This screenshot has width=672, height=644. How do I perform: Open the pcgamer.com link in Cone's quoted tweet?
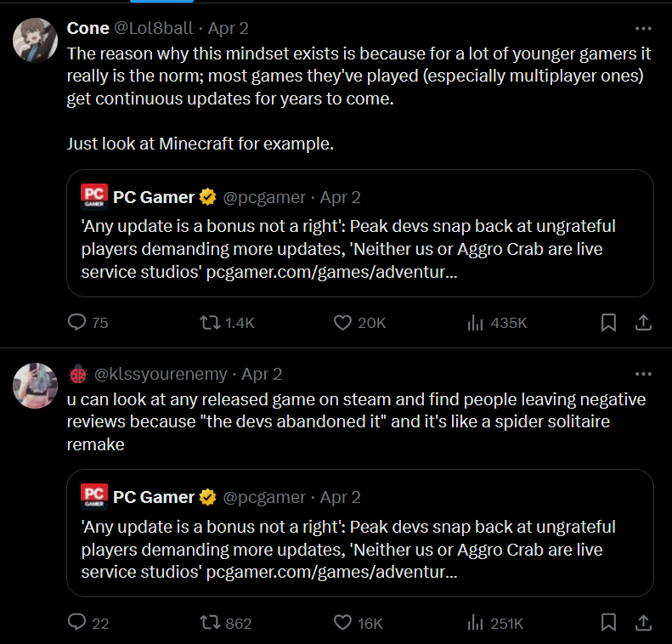[x=331, y=272]
